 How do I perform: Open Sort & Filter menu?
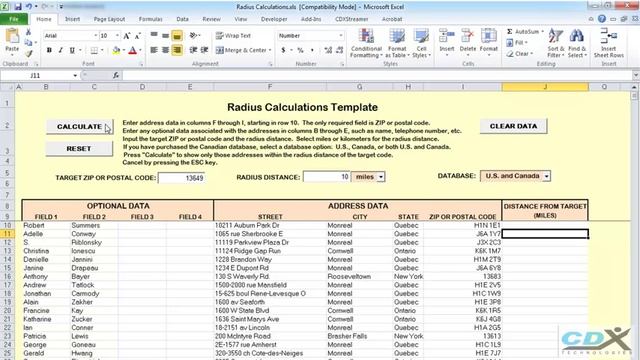556,43
